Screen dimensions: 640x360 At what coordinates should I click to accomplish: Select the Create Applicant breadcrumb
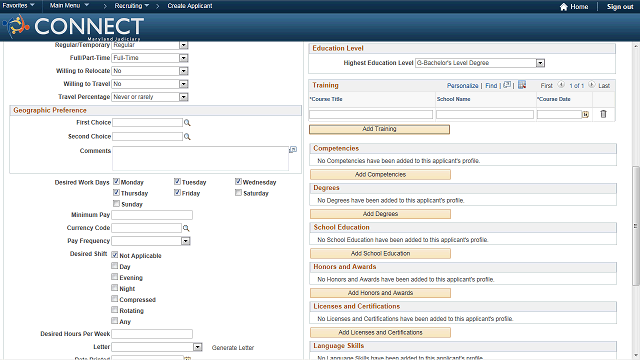pos(190,6)
